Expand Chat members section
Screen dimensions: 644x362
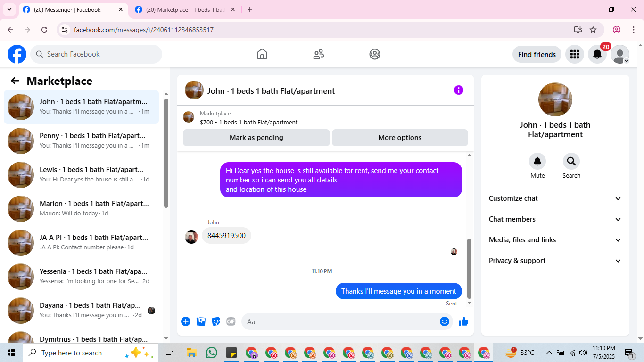tap(555, 219)
